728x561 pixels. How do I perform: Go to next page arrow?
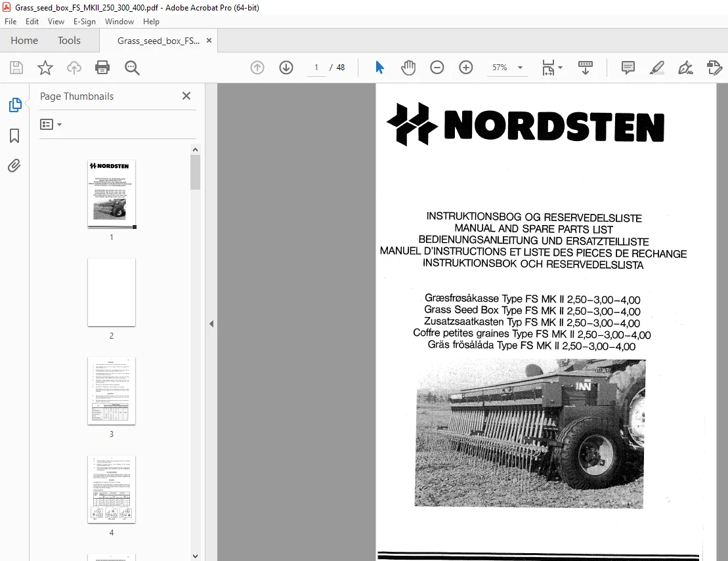286,68
